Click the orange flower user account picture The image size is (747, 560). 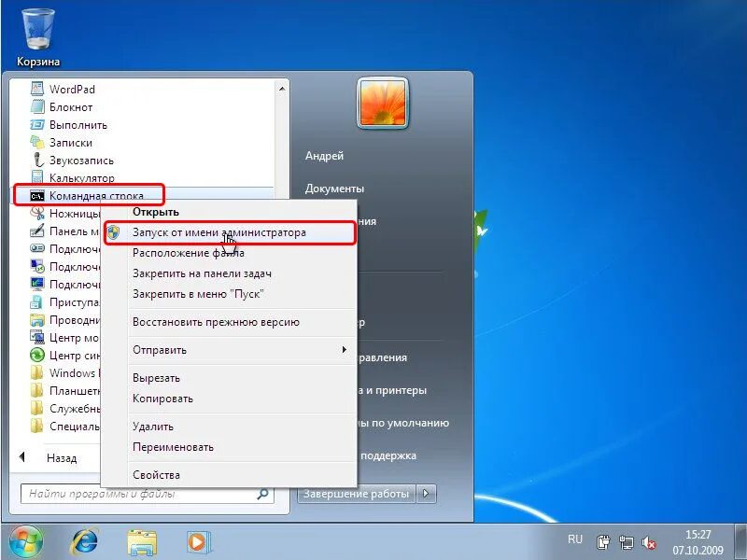[383, 103]
